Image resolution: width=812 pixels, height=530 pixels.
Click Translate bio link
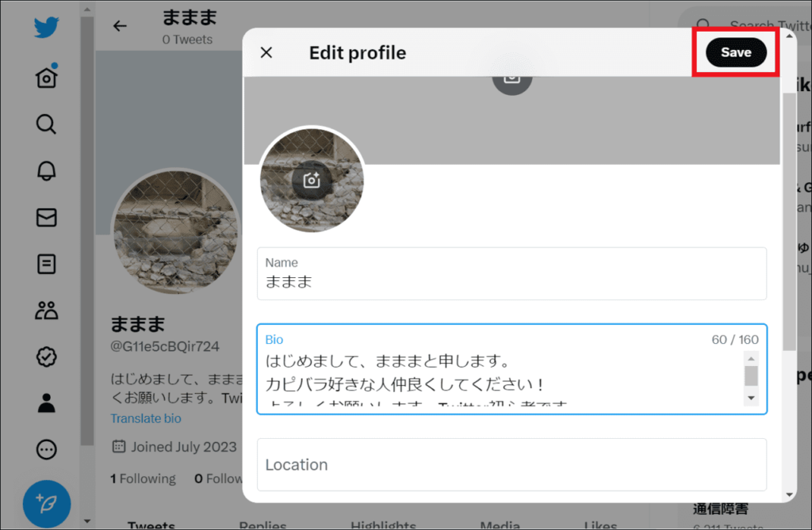click(x=146, y=418)
